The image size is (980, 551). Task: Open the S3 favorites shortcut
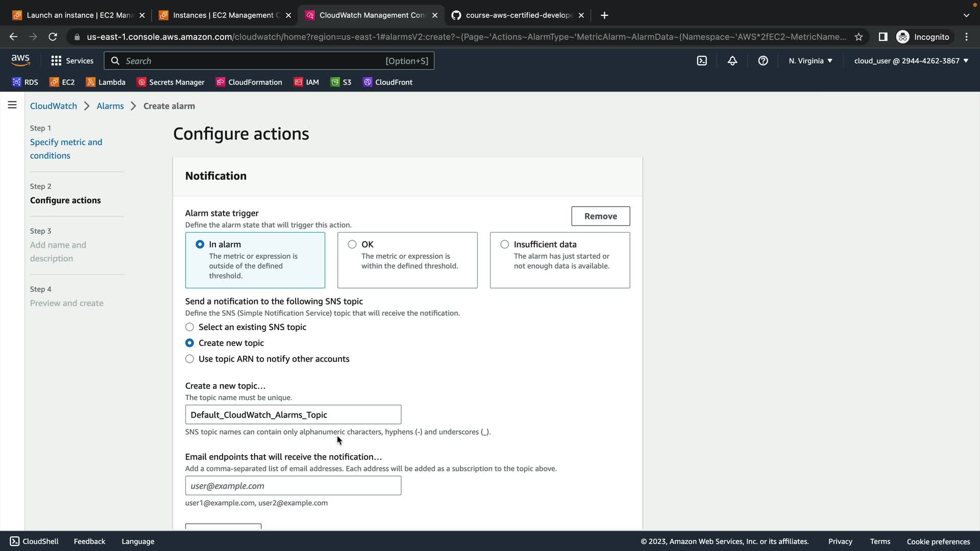tap(341, 82)
